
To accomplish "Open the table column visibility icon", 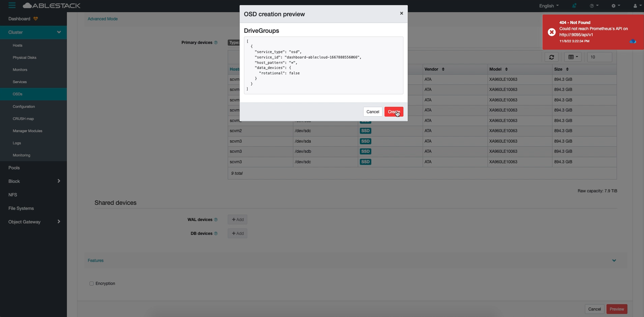I will (x=573, y=57).
